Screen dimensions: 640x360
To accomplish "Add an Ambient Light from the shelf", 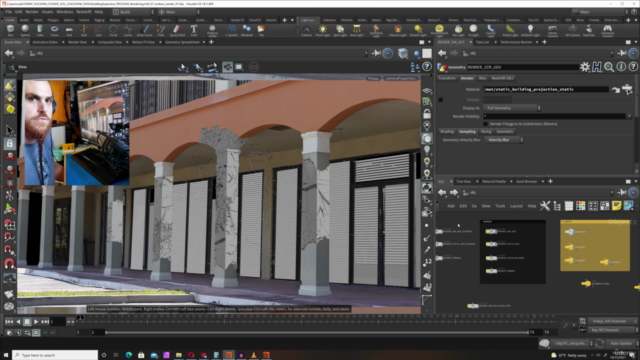I will pos(530,30).
